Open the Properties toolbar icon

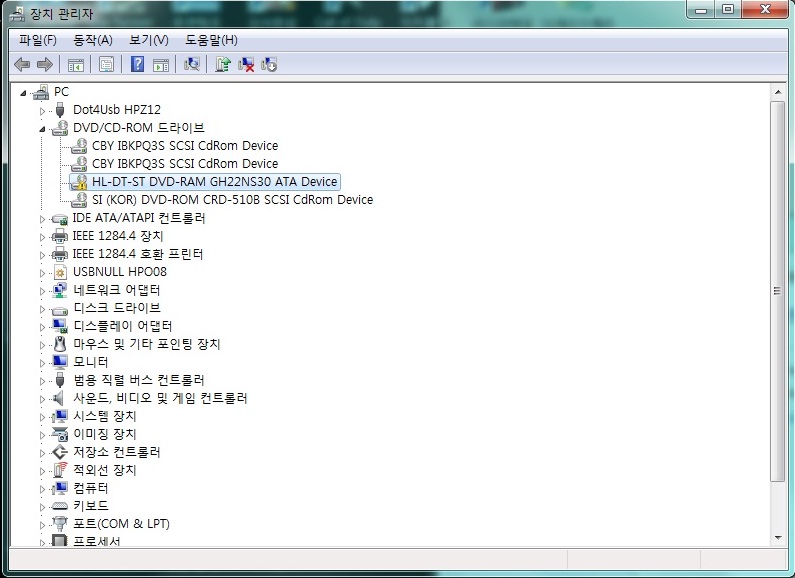[x=106, y=64]
